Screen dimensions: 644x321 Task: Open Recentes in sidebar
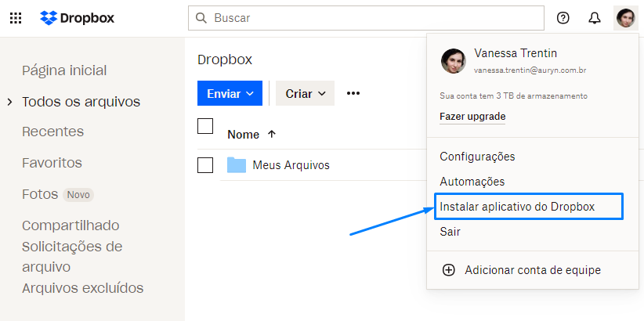tap(53, 132)
